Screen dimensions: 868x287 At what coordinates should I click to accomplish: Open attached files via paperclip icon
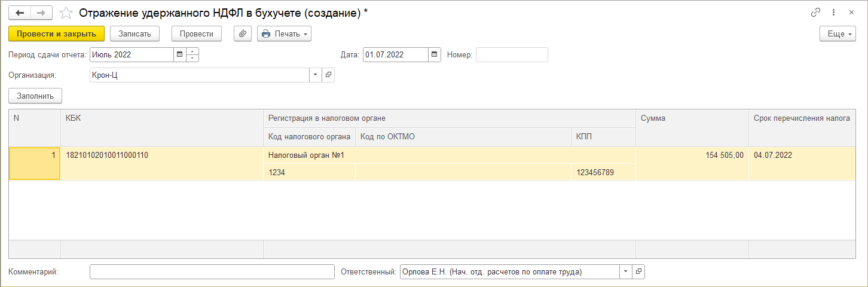[242, 34]
